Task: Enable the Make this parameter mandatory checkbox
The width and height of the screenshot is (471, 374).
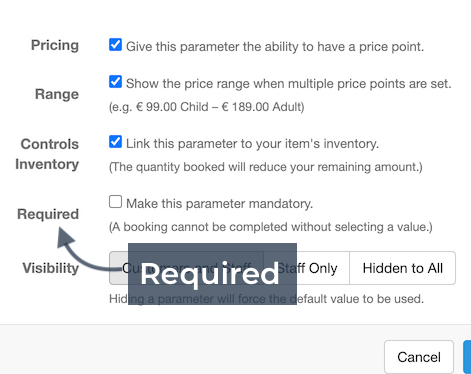Action: pos(115,202)
